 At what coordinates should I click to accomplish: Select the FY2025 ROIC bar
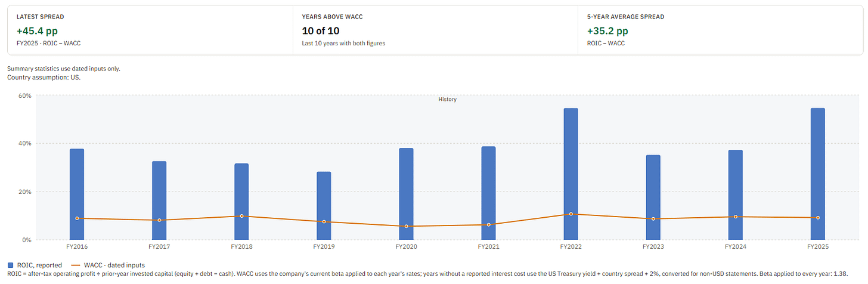(817, 174)
